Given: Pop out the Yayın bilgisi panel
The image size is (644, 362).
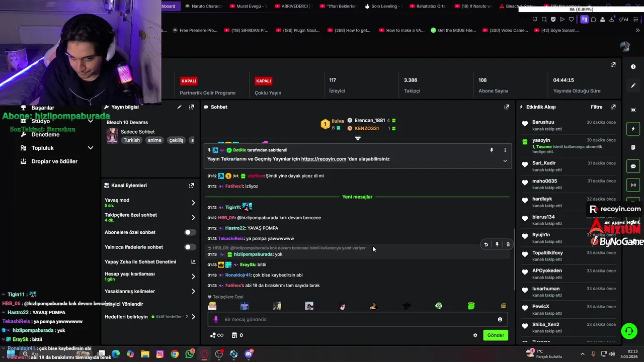Looking at the screenshot, I should tap(191, 107).
